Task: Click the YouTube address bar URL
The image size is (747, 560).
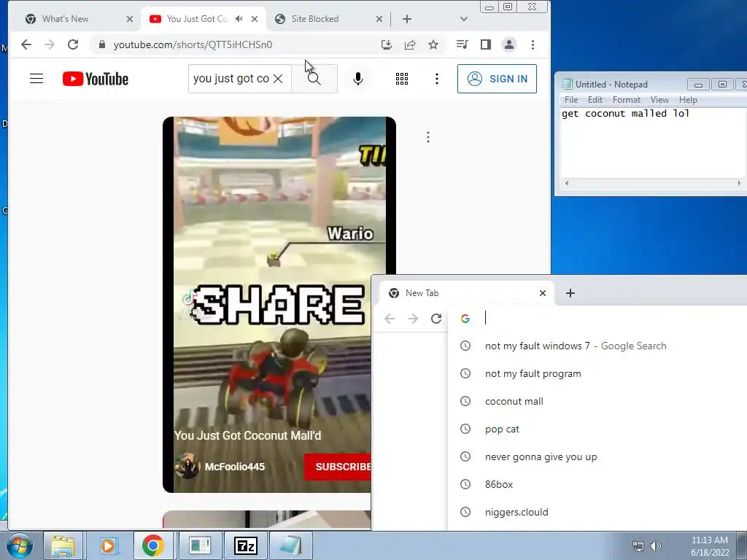Action: pyautogui.click(x=193, y=44)
